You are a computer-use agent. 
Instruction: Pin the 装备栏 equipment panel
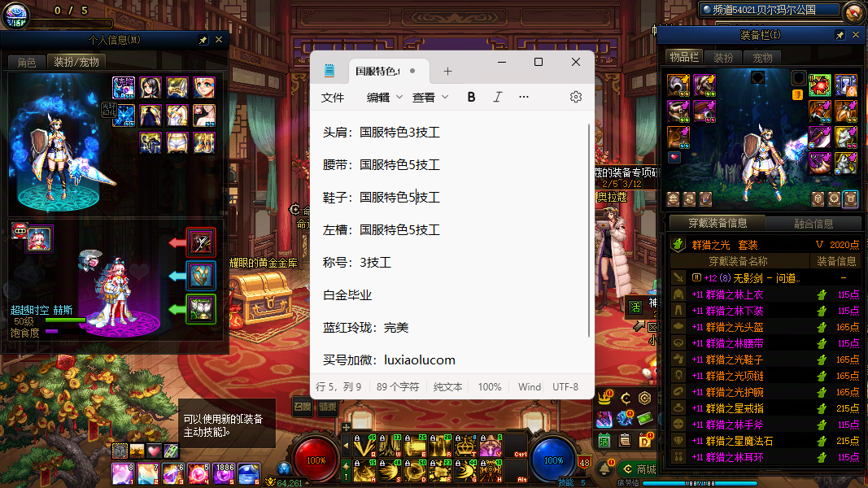point(840,35)
